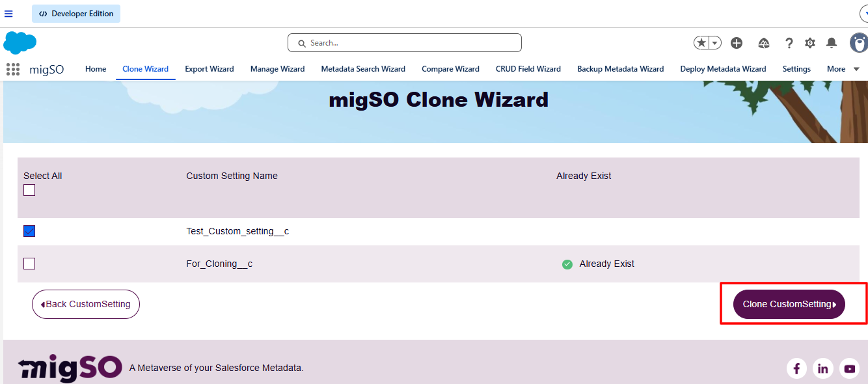Go to the Manage Wizard tab
The height and width of the screenshot is (384, 868).
tap(277, 69)
